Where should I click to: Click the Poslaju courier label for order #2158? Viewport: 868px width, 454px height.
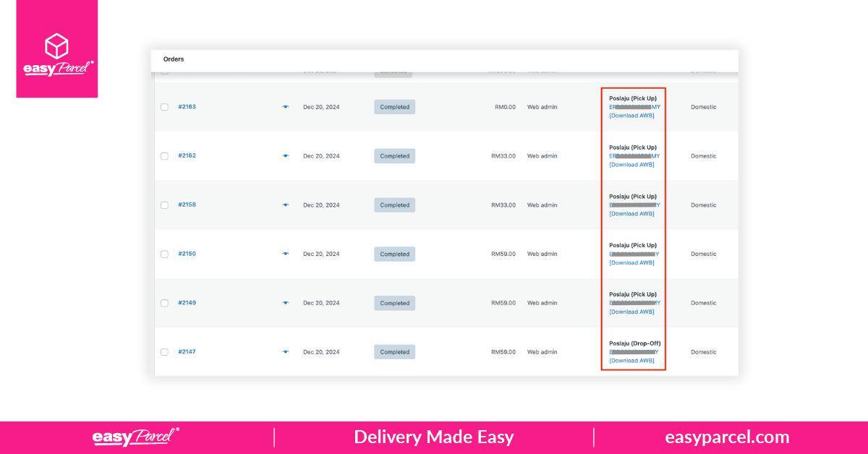tap(633, 197)
